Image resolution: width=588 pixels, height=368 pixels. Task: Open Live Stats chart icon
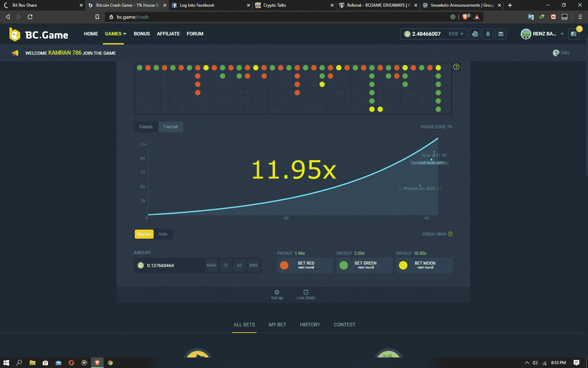pyautogui.click(x=306, y=292)
